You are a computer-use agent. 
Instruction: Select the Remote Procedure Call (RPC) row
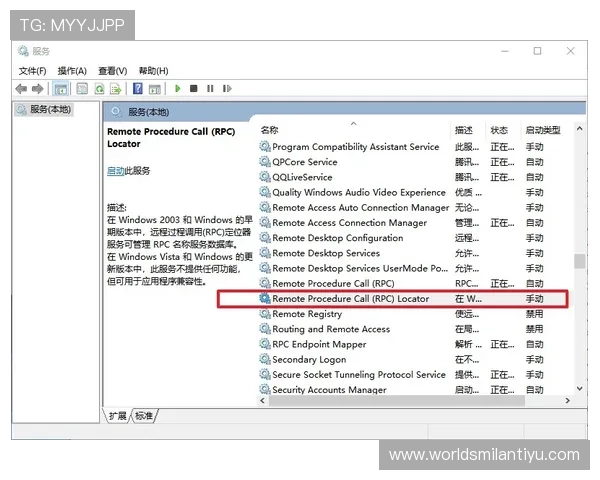pyautogui.click(x=414, y=283)
